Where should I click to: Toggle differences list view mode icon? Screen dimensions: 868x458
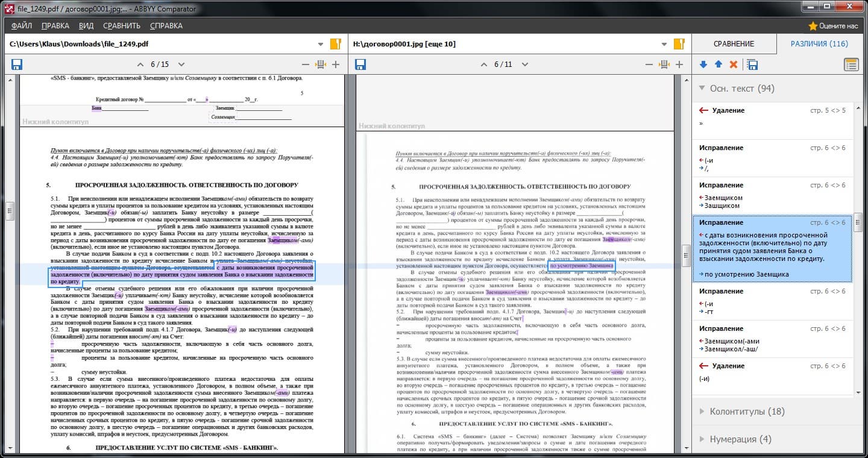[851, 64]
